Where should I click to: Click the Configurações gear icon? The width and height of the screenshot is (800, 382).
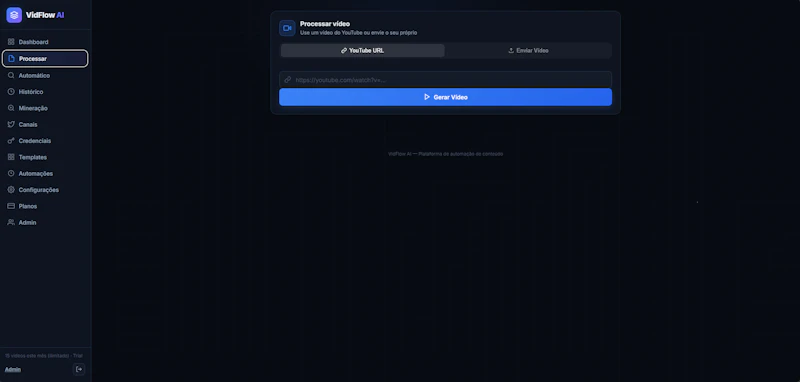pyautogui.click(x=11, y=190)
